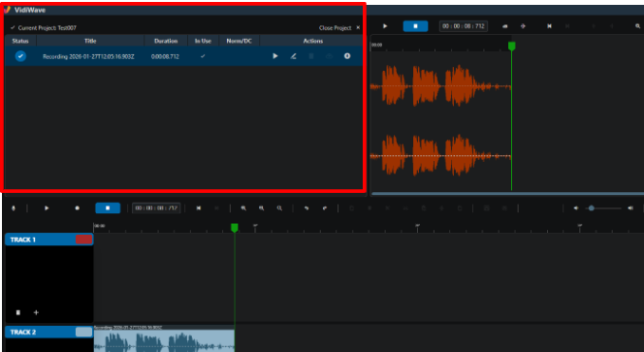Edit the recording title with pencil icon
644x352 pixels.
(x=293, y=56)
